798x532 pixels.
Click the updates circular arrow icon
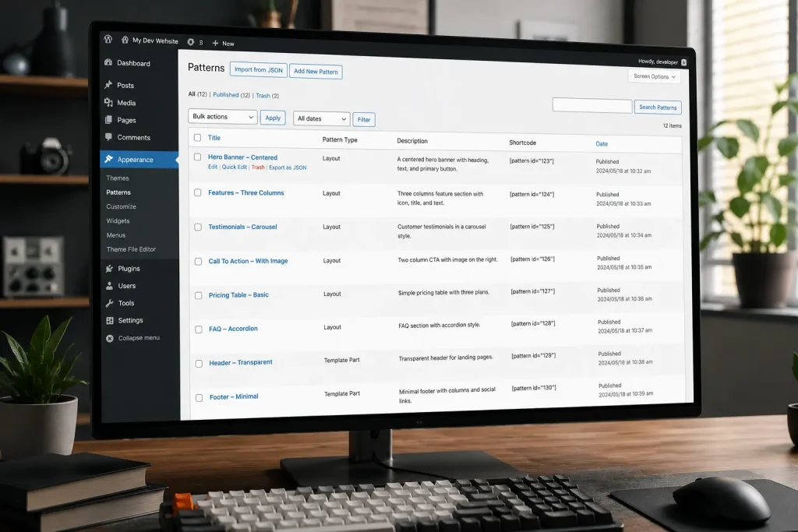tap(190, 42)
